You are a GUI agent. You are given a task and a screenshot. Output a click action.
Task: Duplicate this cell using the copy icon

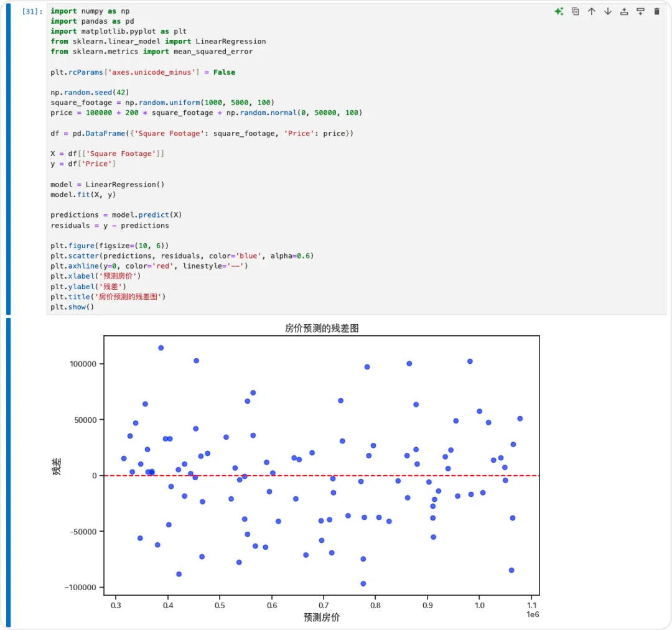(x=575, y=12)
